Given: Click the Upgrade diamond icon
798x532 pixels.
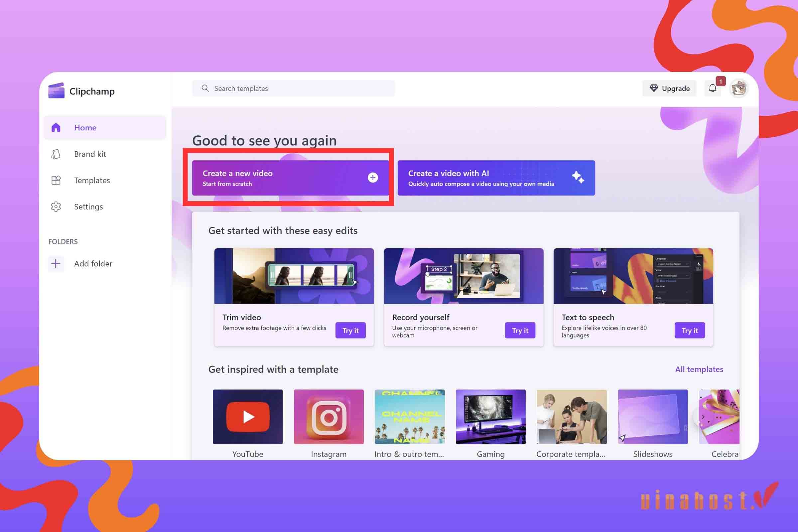Looking at the screenshot, I should pyautogui.click(x=653, y=88).
